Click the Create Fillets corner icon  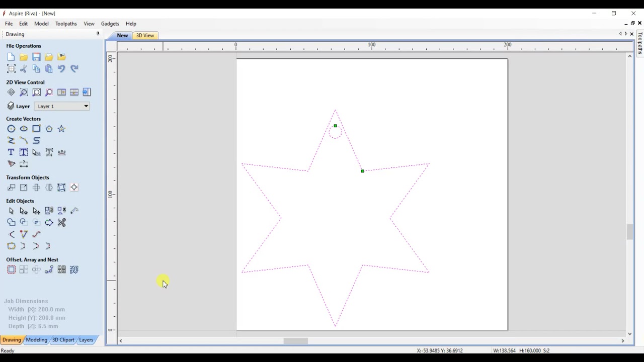tap(11, 234)
